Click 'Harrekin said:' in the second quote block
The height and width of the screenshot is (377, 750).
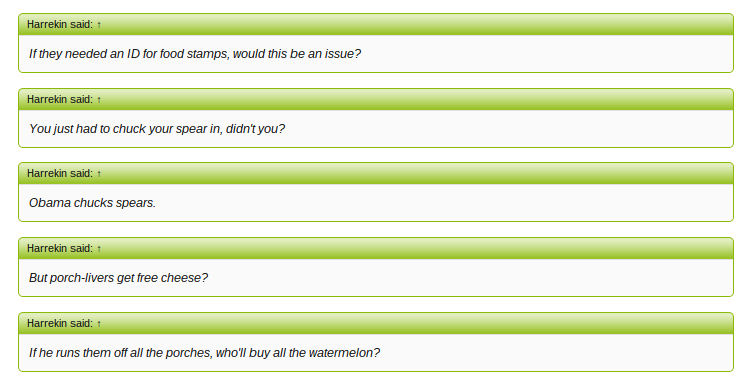pyautogui.click(x=60, y=100)
